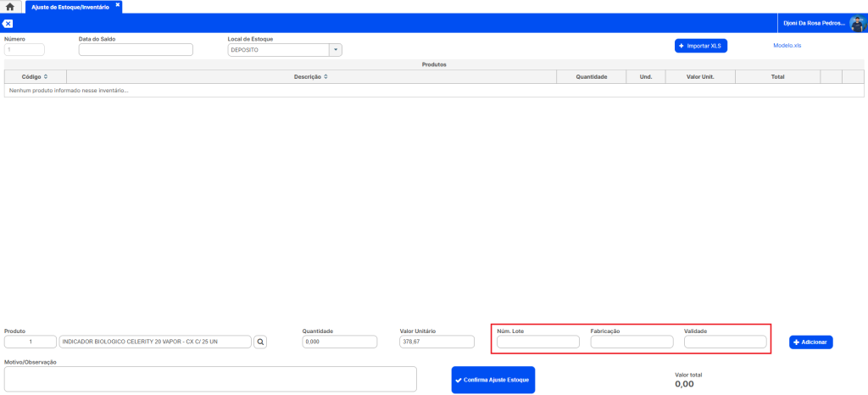Select the Valor Unitário input field
This screenshot has width=868, height=395.
pyautogui.click(x=437, y=342)
